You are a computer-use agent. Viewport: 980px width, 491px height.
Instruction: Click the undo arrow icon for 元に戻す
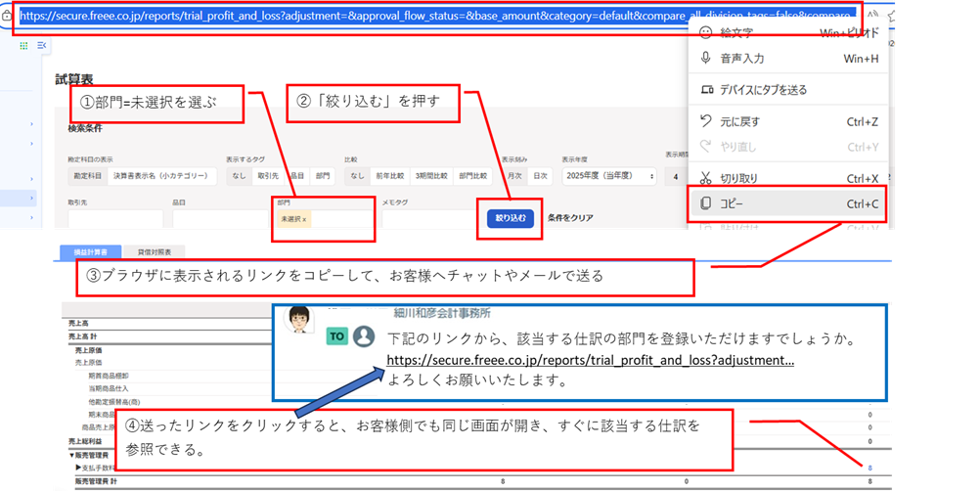[x=706, y=121]
